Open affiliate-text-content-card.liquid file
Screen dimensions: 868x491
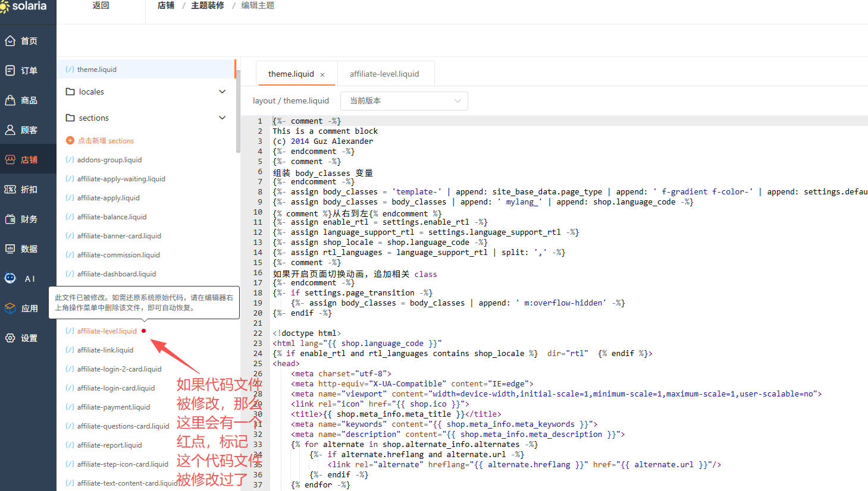point(127,483)
